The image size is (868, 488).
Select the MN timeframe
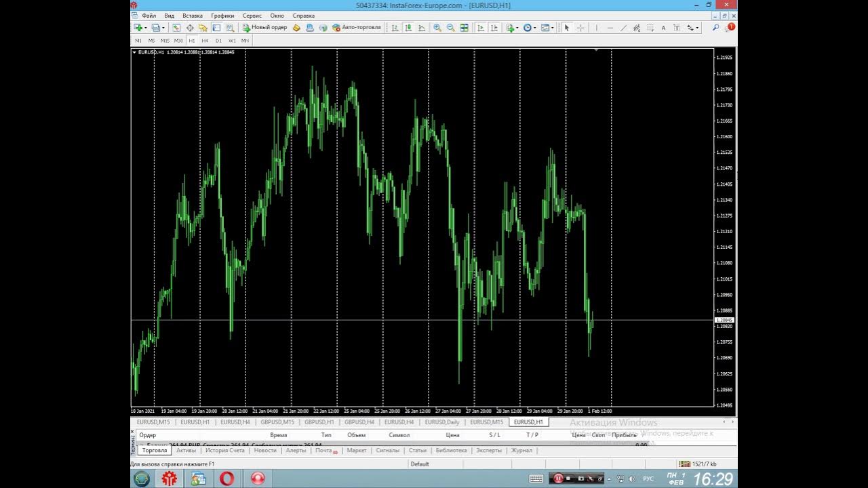tap(245, 41)
